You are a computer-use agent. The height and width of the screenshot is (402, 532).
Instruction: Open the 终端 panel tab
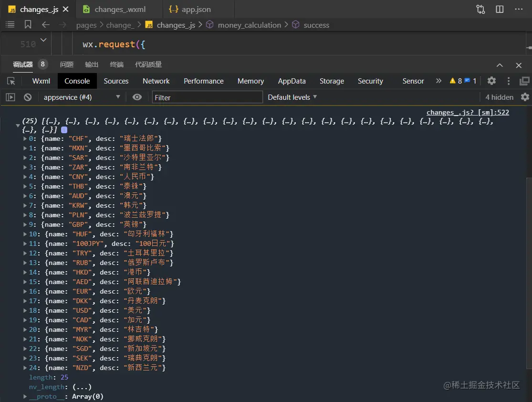(x=117, y=64)
